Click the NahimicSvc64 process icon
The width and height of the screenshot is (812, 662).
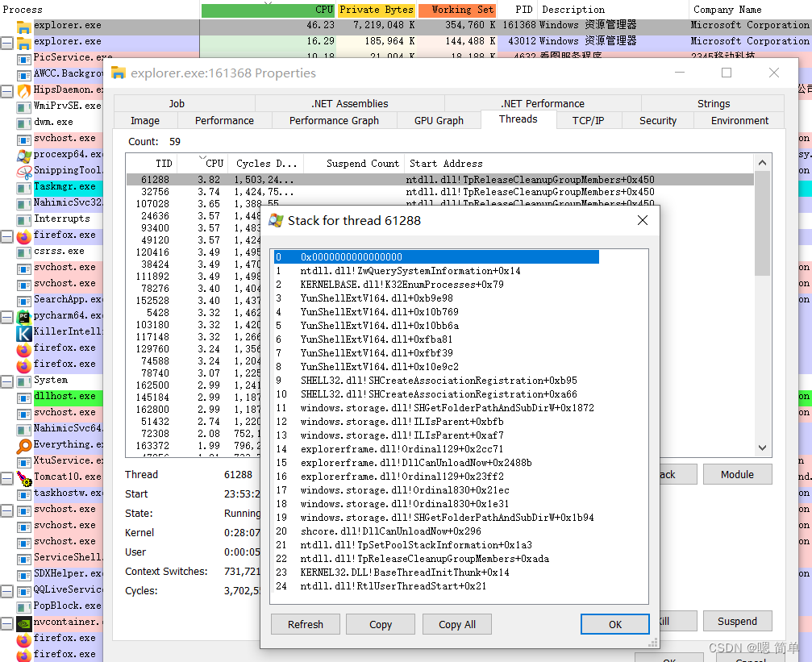point(24,429)
